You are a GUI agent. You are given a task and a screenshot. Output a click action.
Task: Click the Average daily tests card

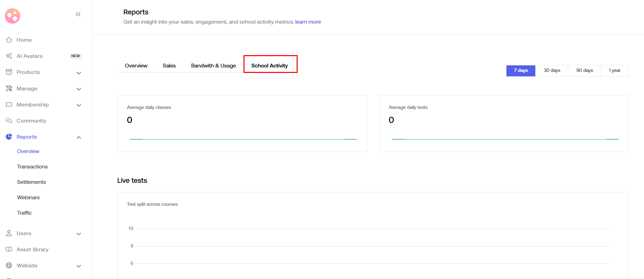(503, 123)
